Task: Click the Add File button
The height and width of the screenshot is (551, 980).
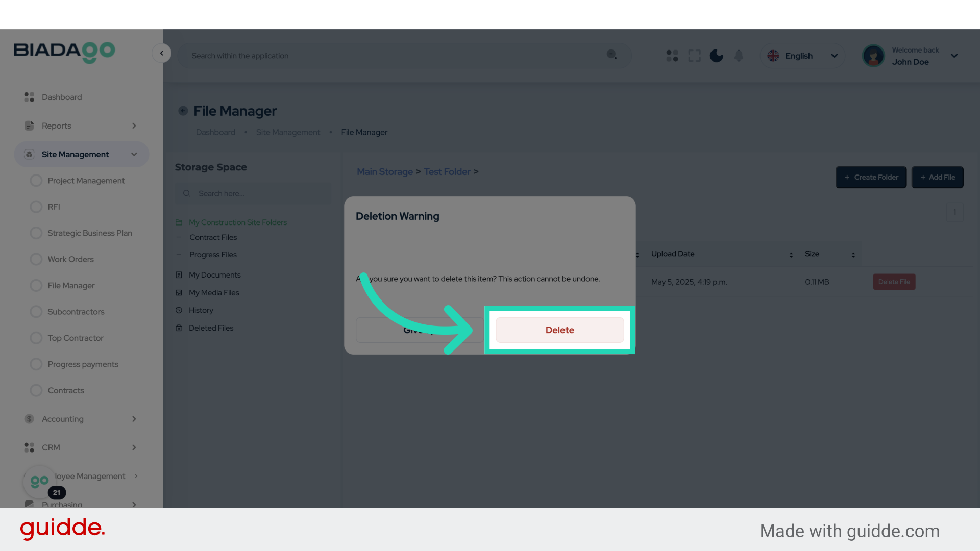Action: (937, 177)
